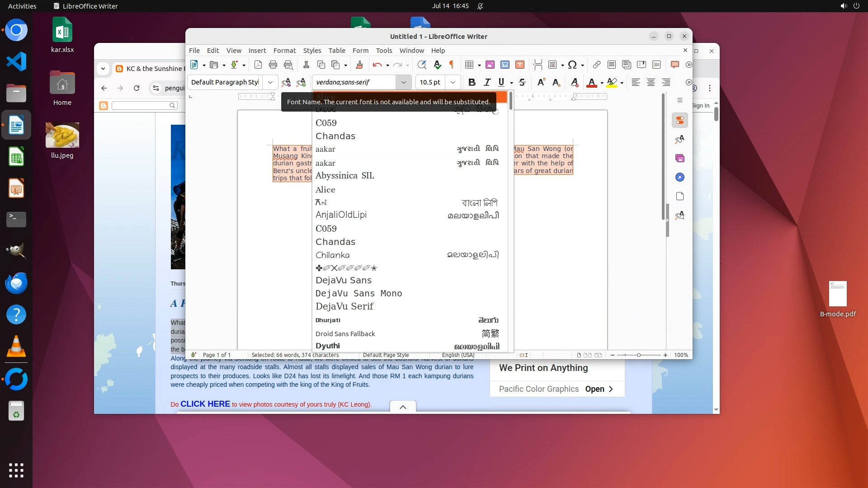Insert a hyperlink using the link icon
Viewport: 868px width, 488px height.
pyautogui.click(x=597, y=65)
